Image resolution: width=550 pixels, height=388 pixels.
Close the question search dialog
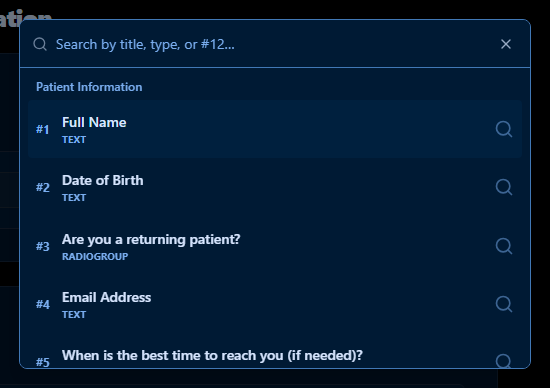(x=505, y=44)
